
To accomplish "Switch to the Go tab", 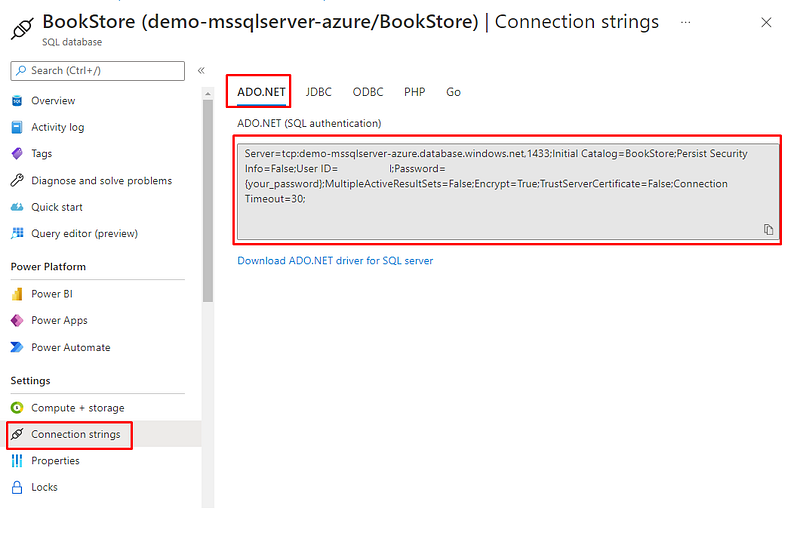I will 453,92.
